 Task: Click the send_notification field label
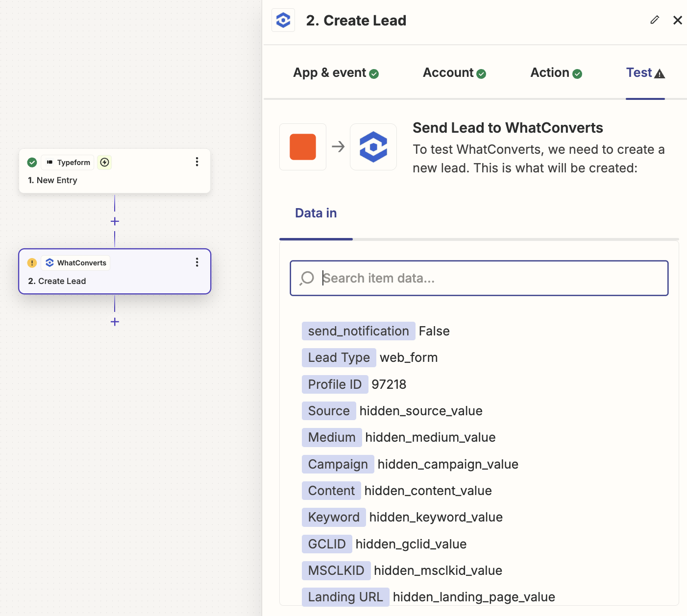pyautogui.click(x=359, y=331)
